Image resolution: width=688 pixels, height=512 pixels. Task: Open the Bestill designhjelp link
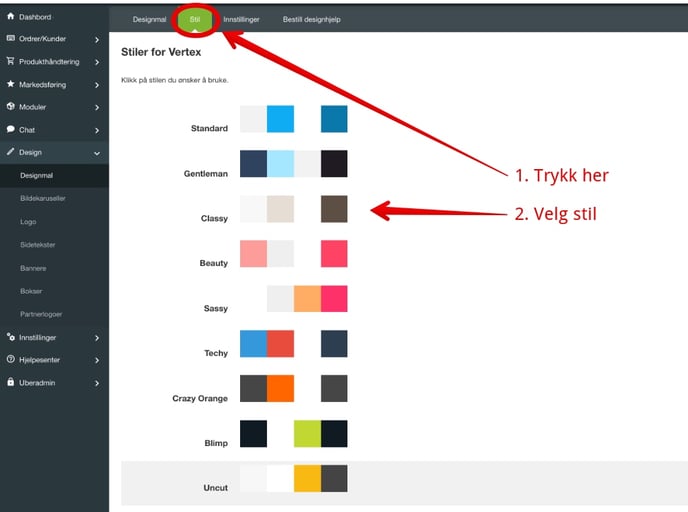pos(312,20)
